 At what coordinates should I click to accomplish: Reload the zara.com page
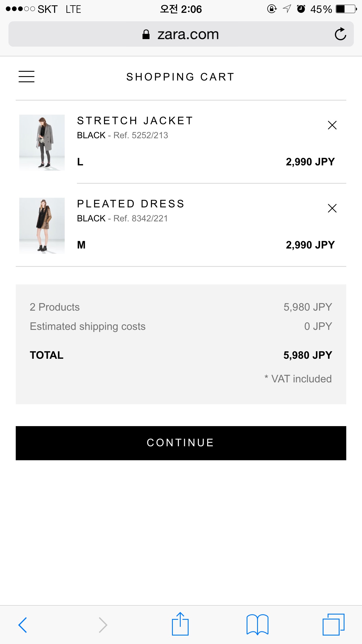coord(340,34)
